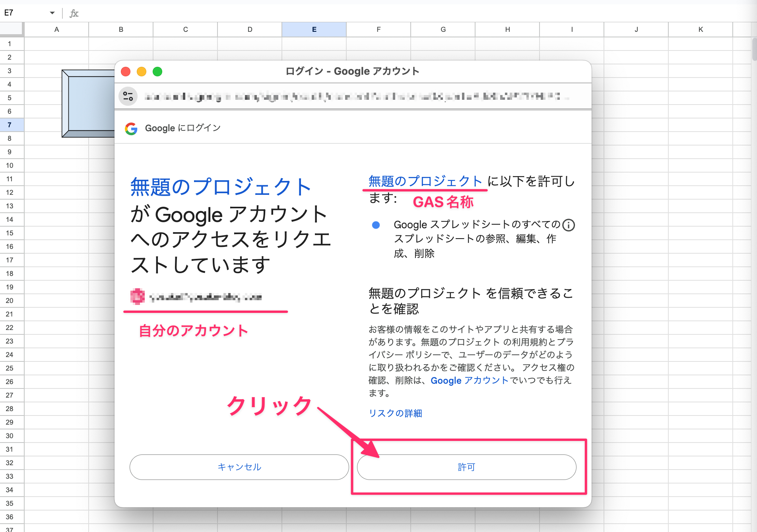Click the large 無題のプロジェクト title on the left
Image resolution: width=757 pixels, height=532 pixels.
click(221, 187)
